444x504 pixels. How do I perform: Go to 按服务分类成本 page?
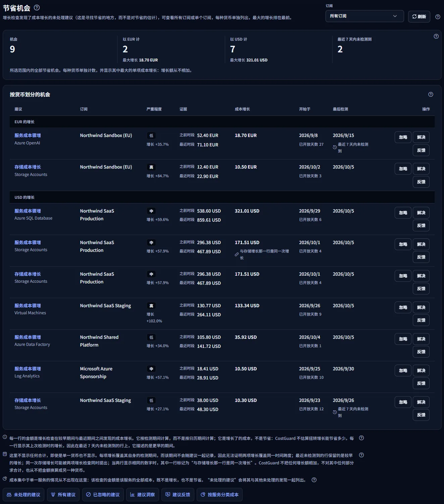tap(220, 495)
